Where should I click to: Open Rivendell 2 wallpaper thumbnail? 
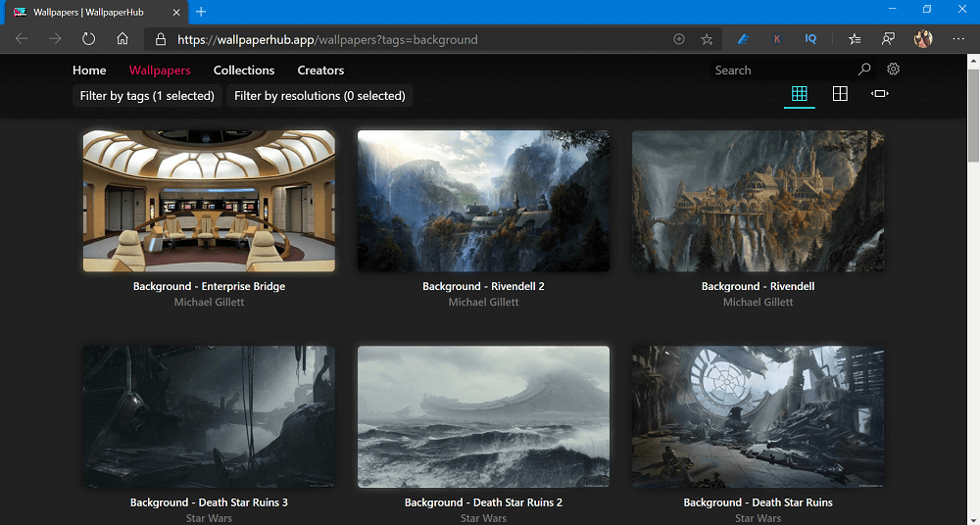tap(483, 201)
